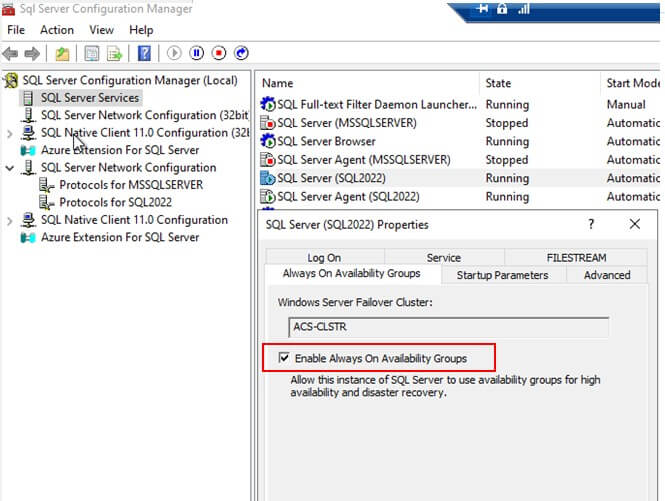Select Protocols for SQL2022 tree item
665x501 pixels.
tap(115, 203)
